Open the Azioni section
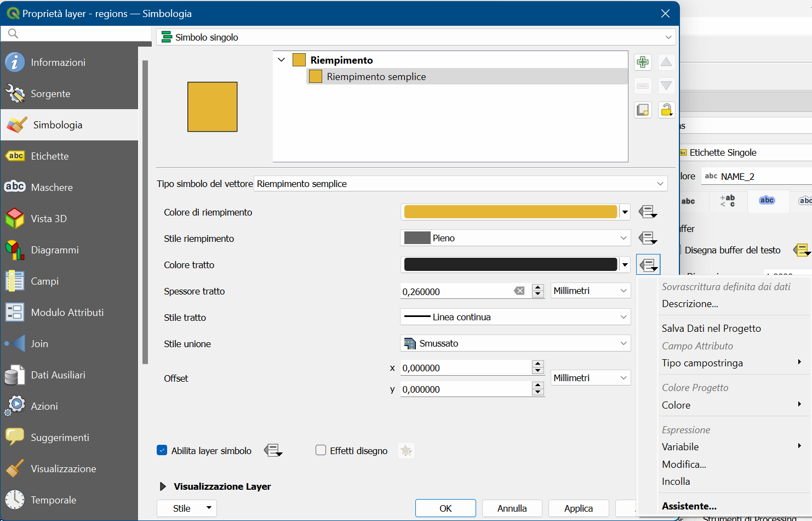The height and width of the screenshot is (521, 812). (69, 406)
